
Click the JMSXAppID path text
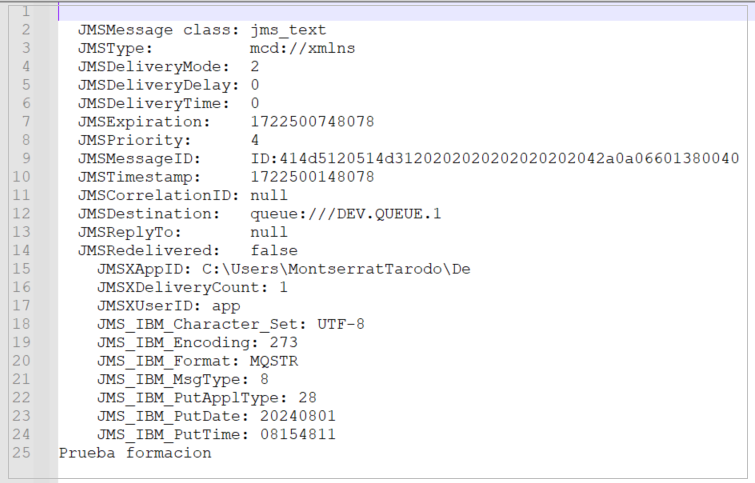(x=336, y=268)
